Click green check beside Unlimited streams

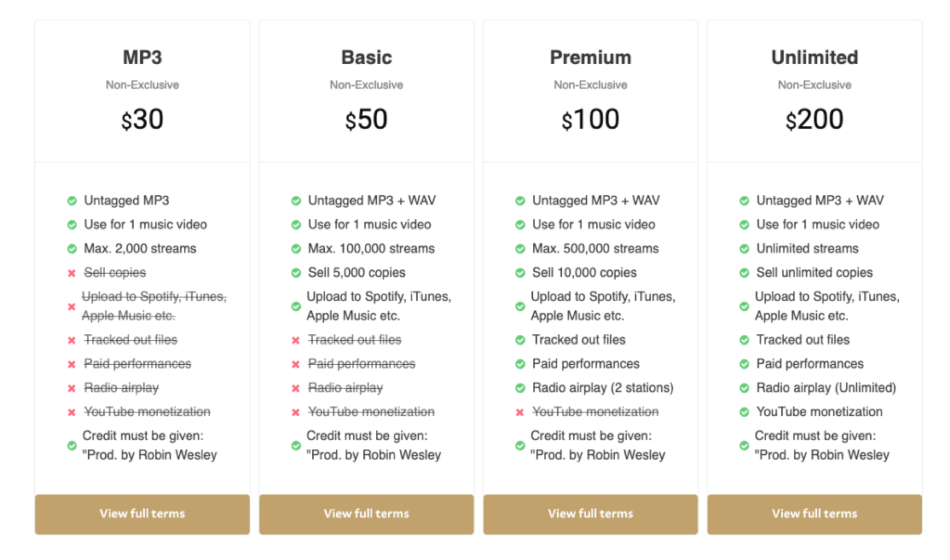744,249
